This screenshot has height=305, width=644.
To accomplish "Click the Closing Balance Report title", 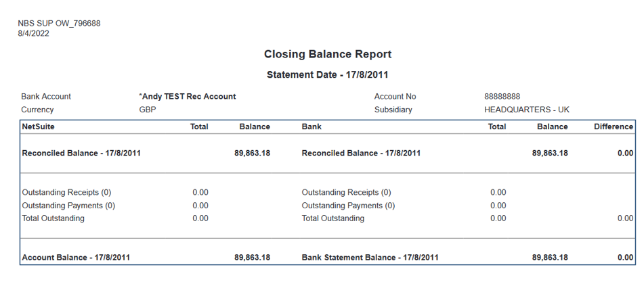I will coord(327,54).
